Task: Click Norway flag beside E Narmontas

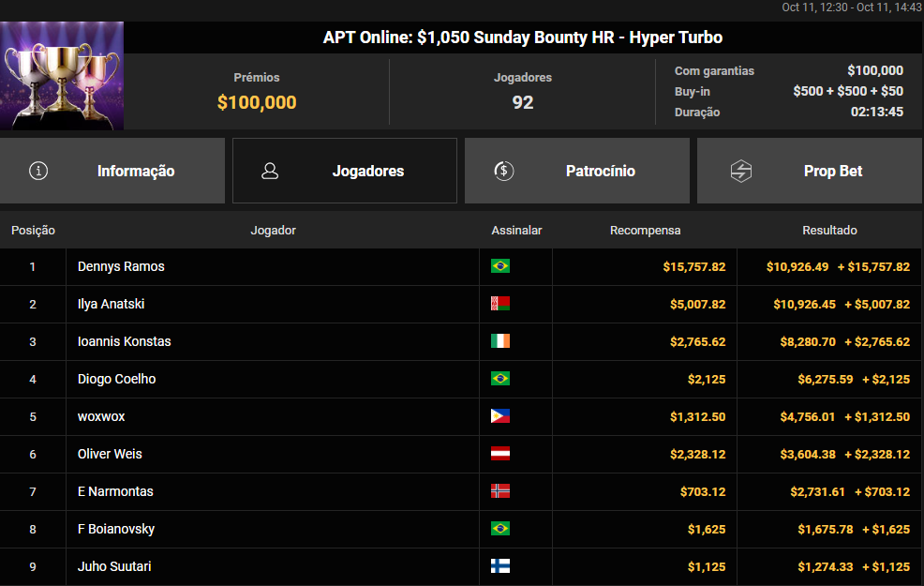Action: coord(500,491)
